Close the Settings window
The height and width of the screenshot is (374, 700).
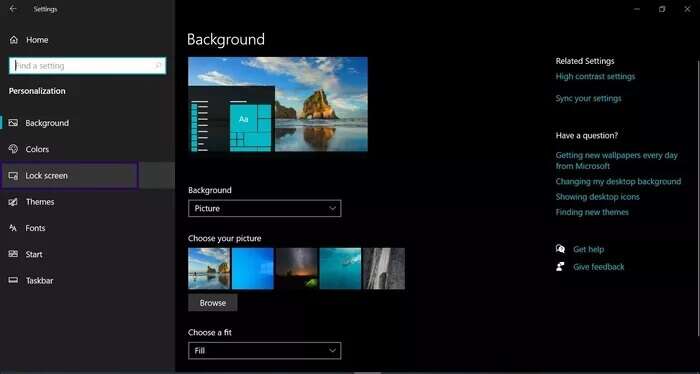pos(687,9)
